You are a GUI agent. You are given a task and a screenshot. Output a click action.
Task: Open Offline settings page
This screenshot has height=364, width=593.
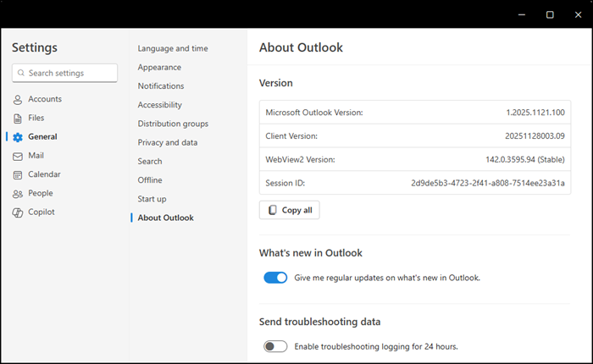[150, 180]
